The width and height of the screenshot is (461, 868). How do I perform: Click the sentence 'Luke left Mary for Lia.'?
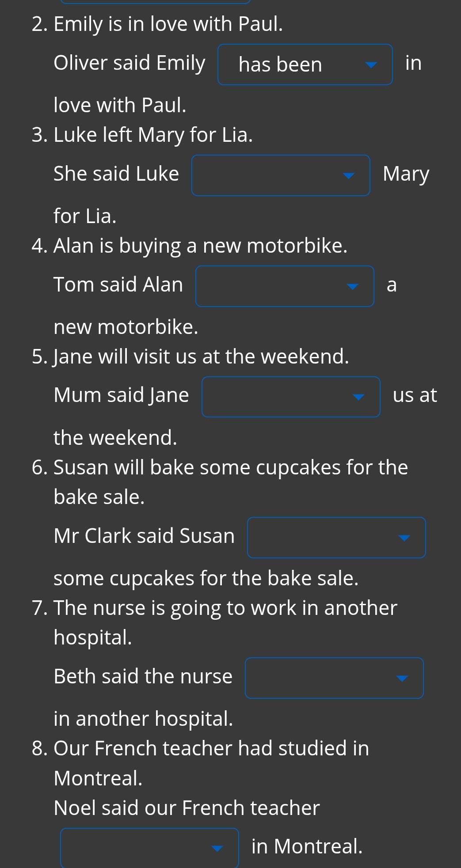click(x=153, y=135)
